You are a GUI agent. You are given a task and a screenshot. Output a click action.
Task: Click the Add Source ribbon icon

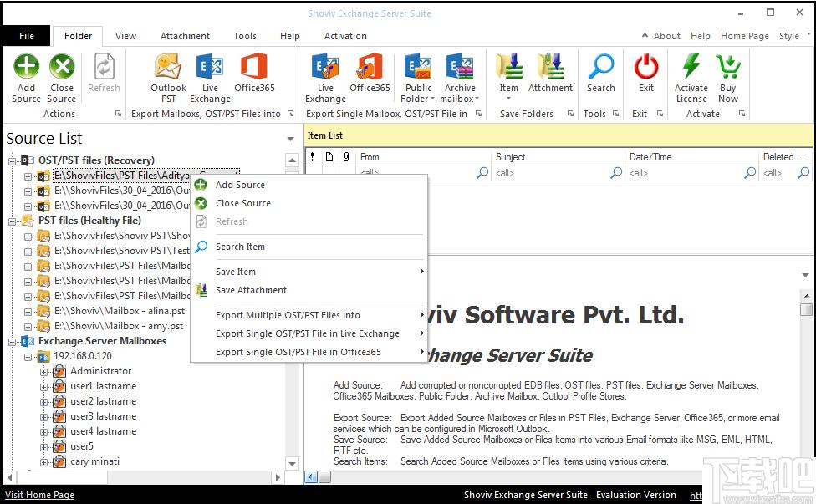26,67
